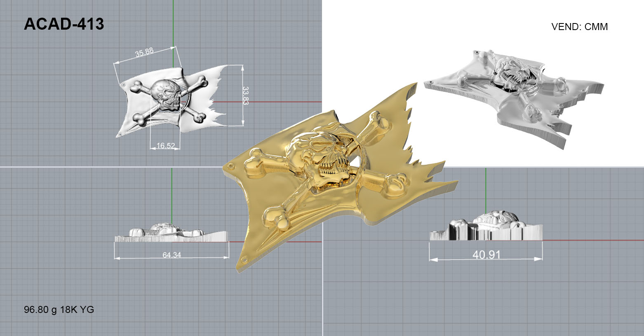Click the gold pirate flag render
The image size is (644, 336).
tap(340, 177)
